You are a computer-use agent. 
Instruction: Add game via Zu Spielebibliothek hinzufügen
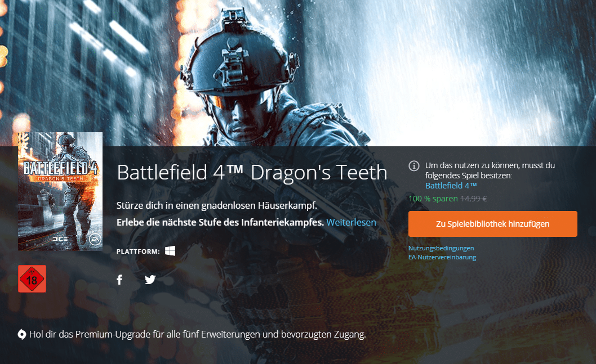tap(492, 224)
